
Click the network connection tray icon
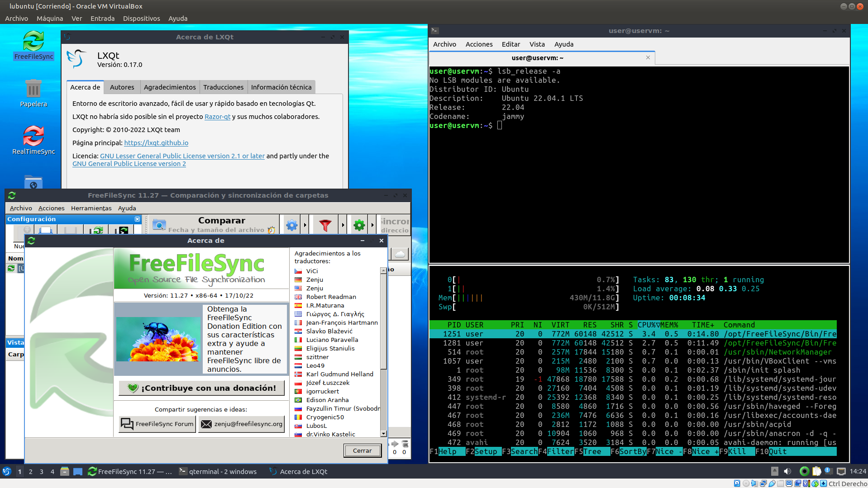pyautogui.click(x=841, y=471)
